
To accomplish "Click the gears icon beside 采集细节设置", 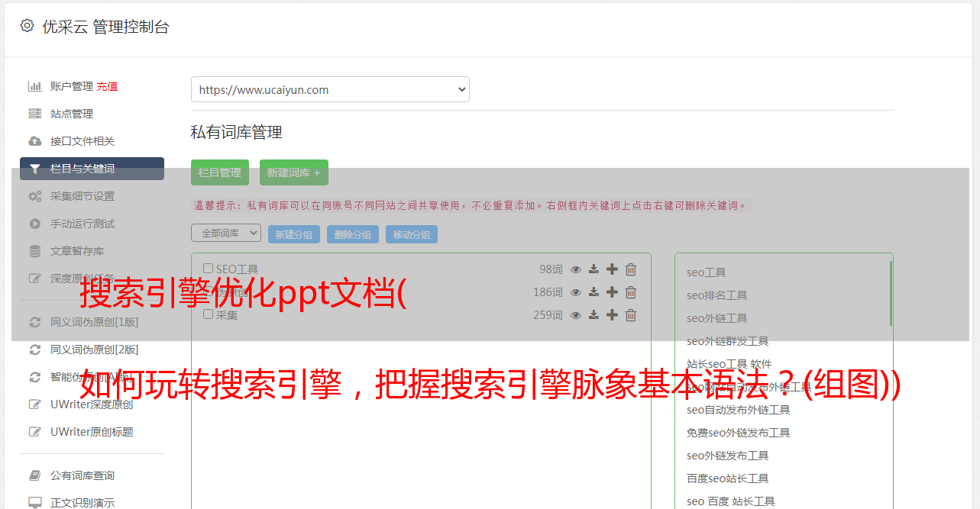I will 34,196.
